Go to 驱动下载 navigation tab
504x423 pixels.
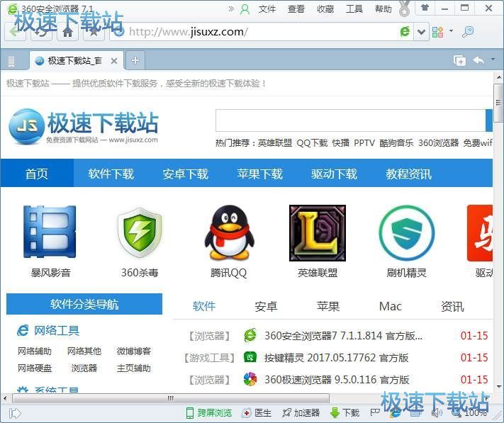click(x=334, y=174)
